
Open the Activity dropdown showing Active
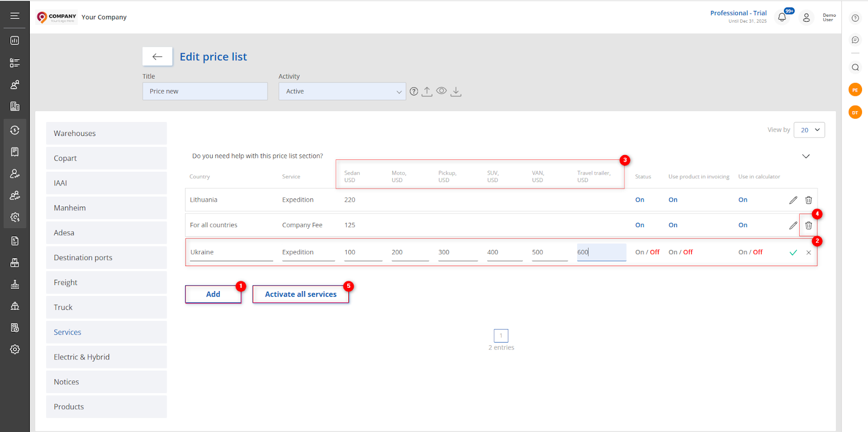coord(342,91)
